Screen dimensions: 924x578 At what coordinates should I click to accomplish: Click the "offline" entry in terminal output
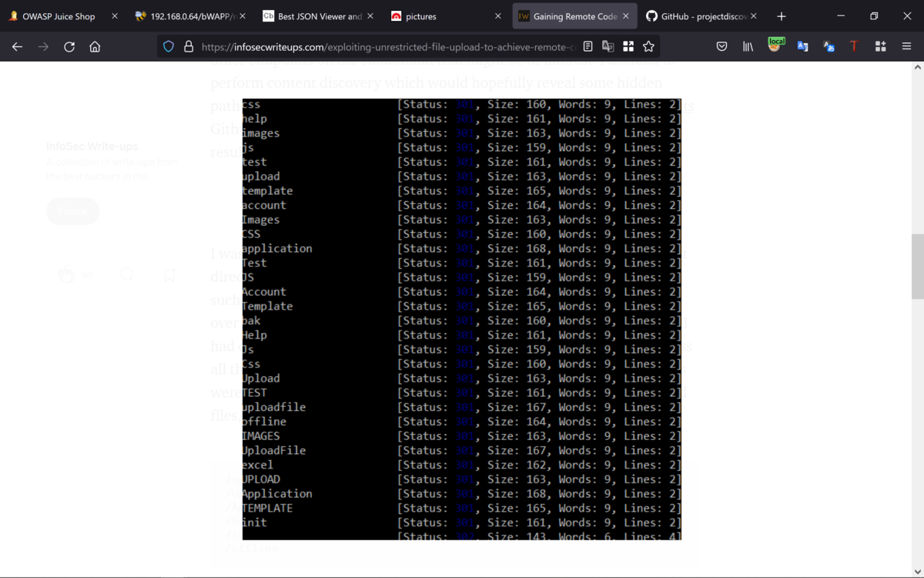(264, 422)
